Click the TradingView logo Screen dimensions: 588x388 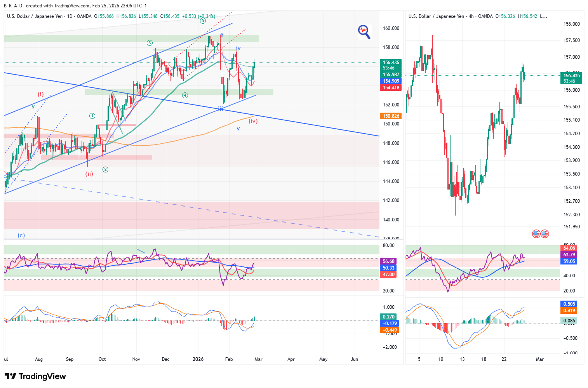pyautogui.click(x=35, y=376)
